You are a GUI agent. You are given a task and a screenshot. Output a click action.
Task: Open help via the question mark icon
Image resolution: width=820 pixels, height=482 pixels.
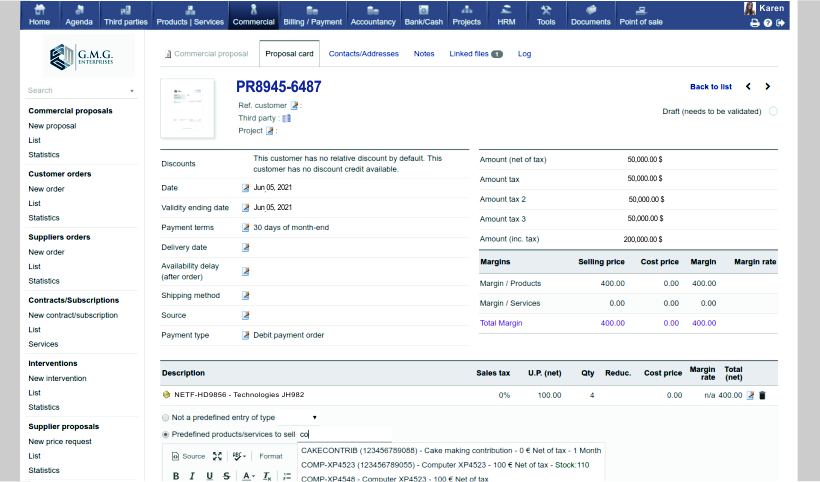click(767, 23)
